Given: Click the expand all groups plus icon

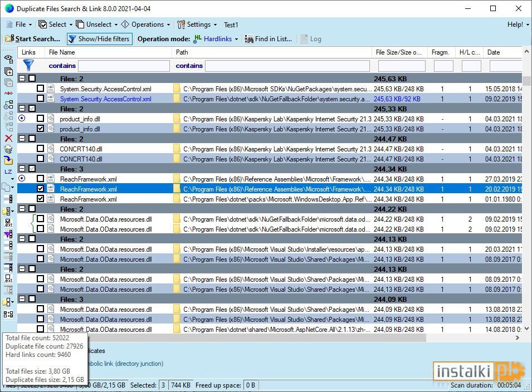Looking at the screenshot, I should click(8, 71).
